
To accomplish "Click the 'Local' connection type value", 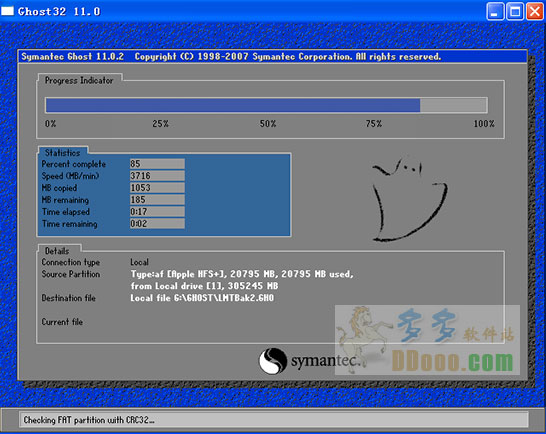I will 140,262.
